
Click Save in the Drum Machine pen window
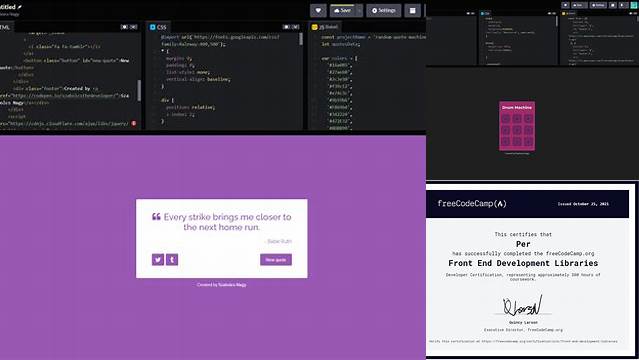[578, 5]
